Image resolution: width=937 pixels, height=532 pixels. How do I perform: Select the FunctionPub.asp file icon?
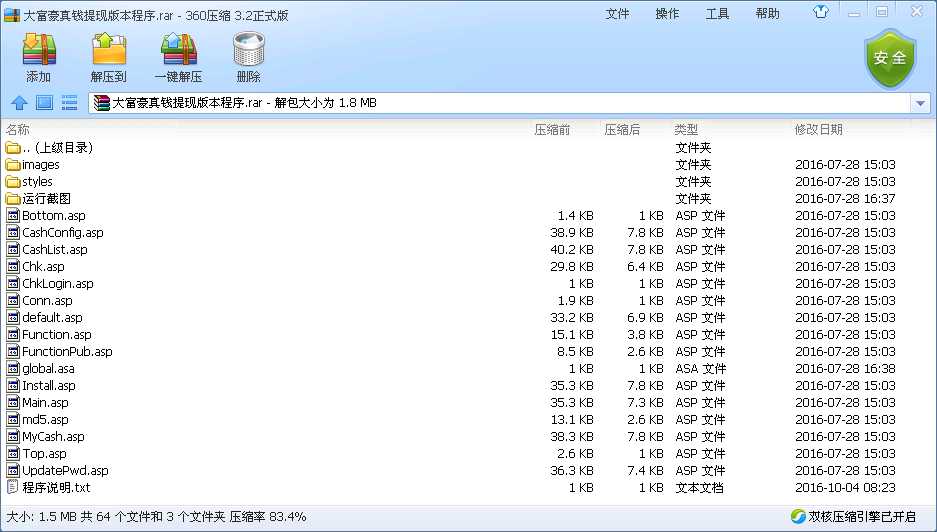pos(13,351)
